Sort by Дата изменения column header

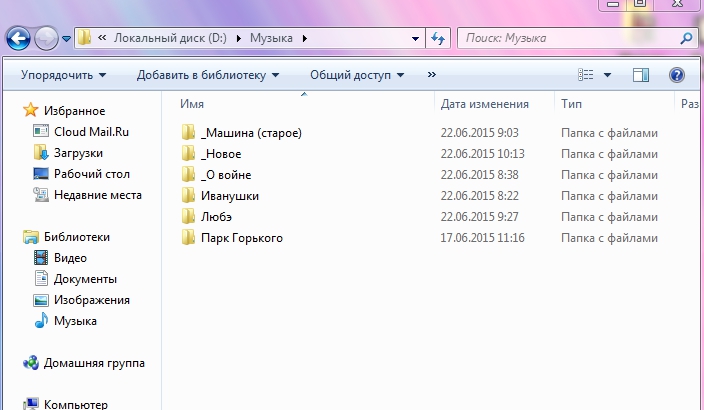(x=484, y=104)
